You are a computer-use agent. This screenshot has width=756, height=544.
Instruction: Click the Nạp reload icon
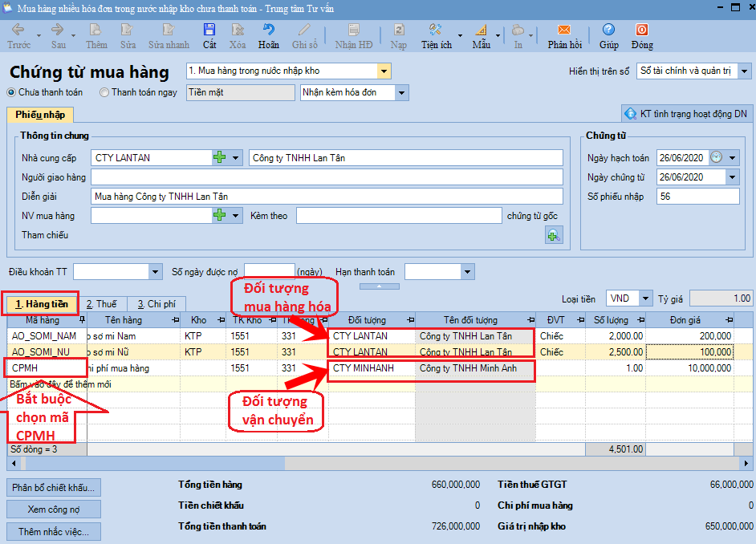399,36
